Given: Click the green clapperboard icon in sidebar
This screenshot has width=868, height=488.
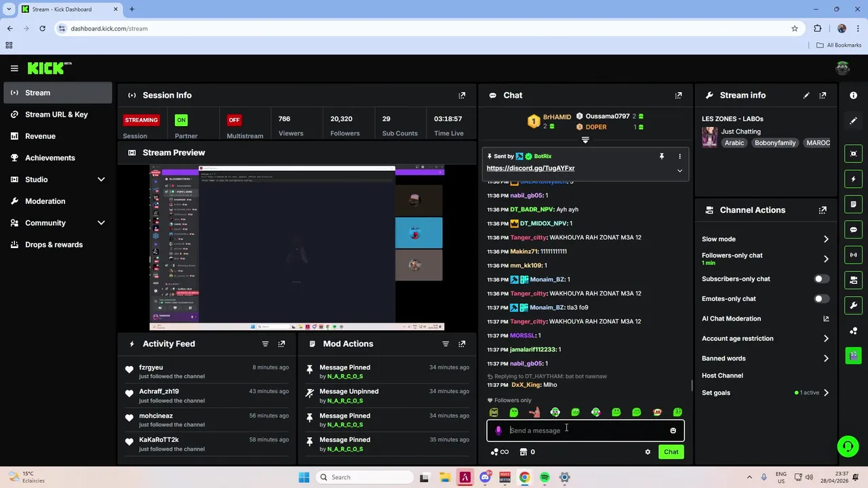Looking at the screenshot, I should click(853, 355).
